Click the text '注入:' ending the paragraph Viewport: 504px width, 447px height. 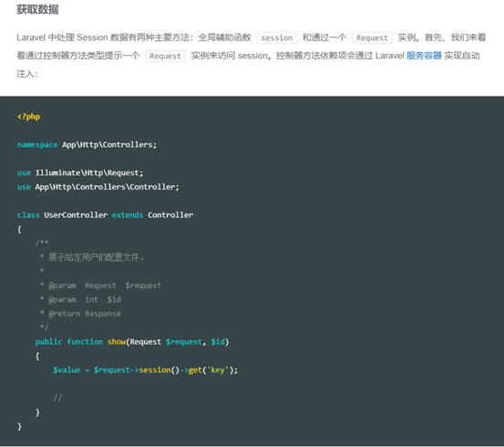point(27,74)
